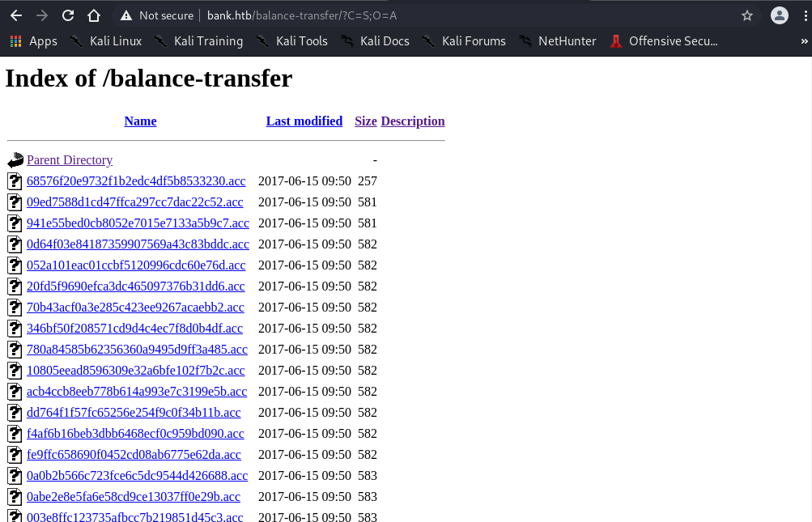This screenshot has width=812, height=522.
Task: Sort listing by Size column header
Action: pos(365,121)
